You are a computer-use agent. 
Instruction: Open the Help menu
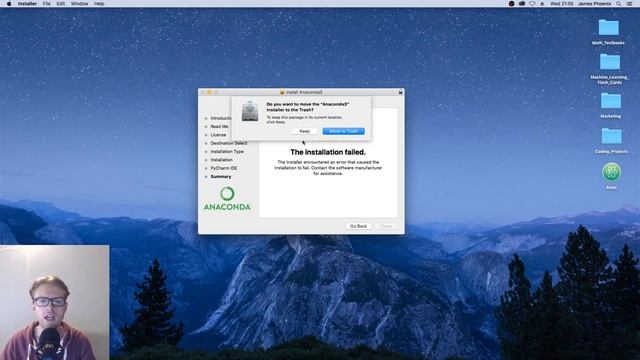tap(99, 4)
